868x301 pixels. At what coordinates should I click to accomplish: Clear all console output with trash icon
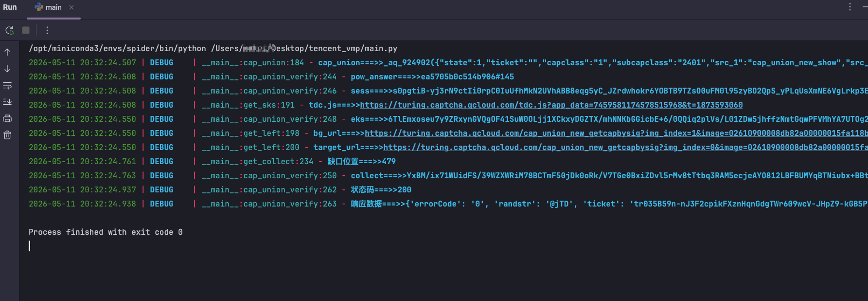click(x=7, y=135)
